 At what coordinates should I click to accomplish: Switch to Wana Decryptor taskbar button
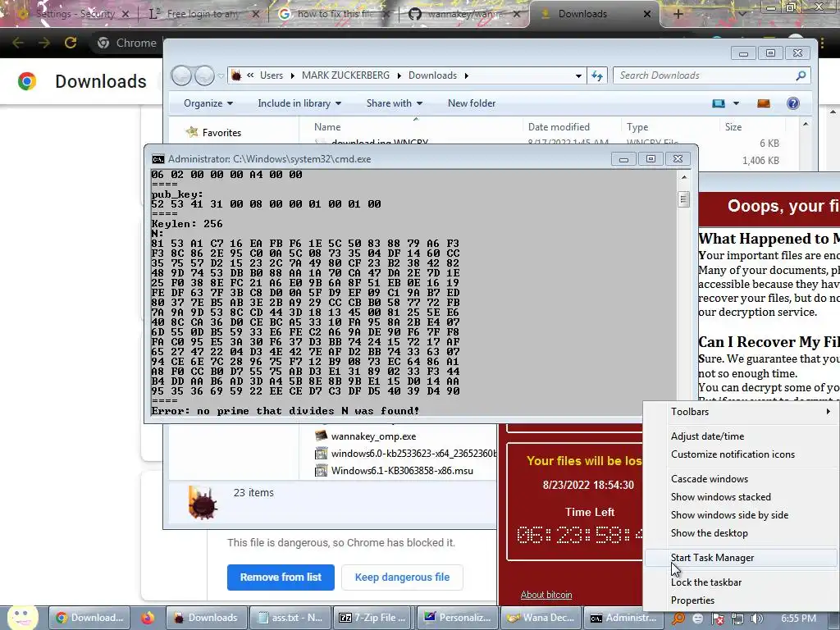[540, 618]
